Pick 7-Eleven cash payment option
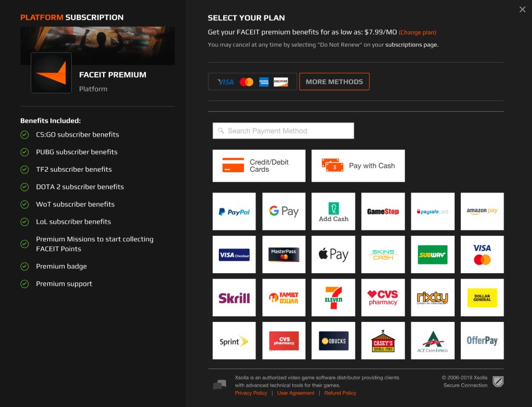 coord(333,297)
